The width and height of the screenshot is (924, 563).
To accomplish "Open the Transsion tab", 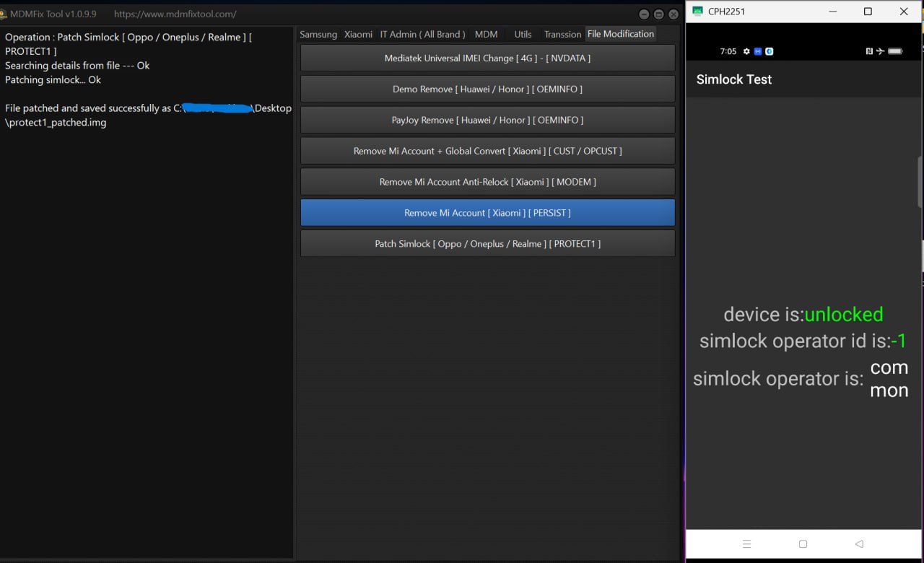I will point(562,34).
